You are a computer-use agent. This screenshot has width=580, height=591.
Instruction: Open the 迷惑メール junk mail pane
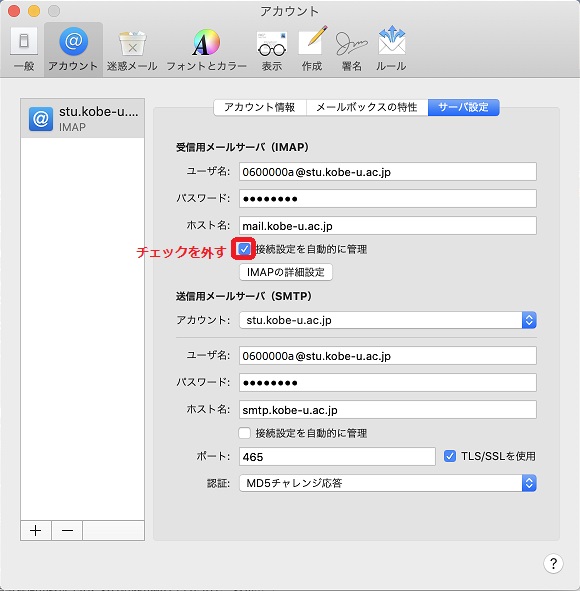(132, 49)
